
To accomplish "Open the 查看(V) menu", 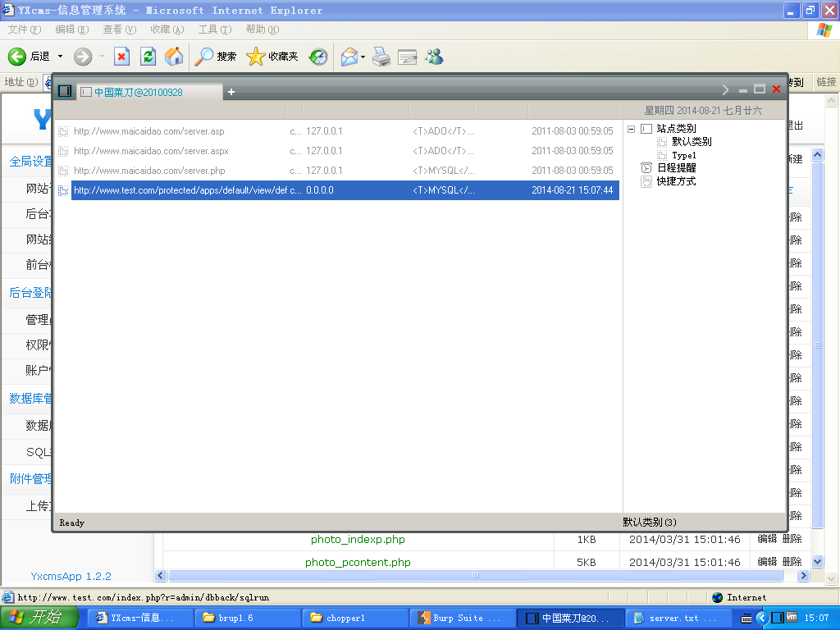I will click(x=120, y=30).
